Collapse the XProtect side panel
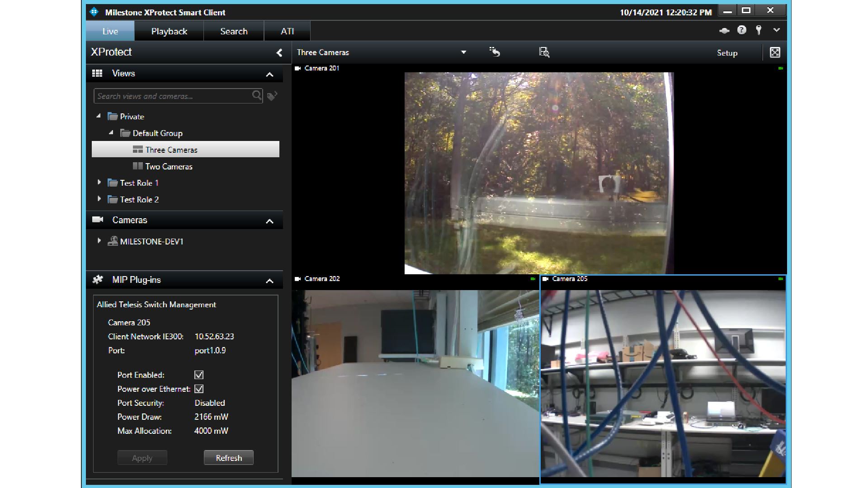This screenshot has height=488, width=868. [279, 52]
